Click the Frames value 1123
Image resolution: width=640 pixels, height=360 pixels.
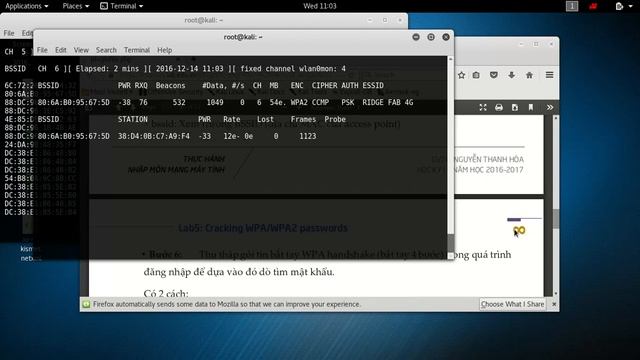pos(308,136)
